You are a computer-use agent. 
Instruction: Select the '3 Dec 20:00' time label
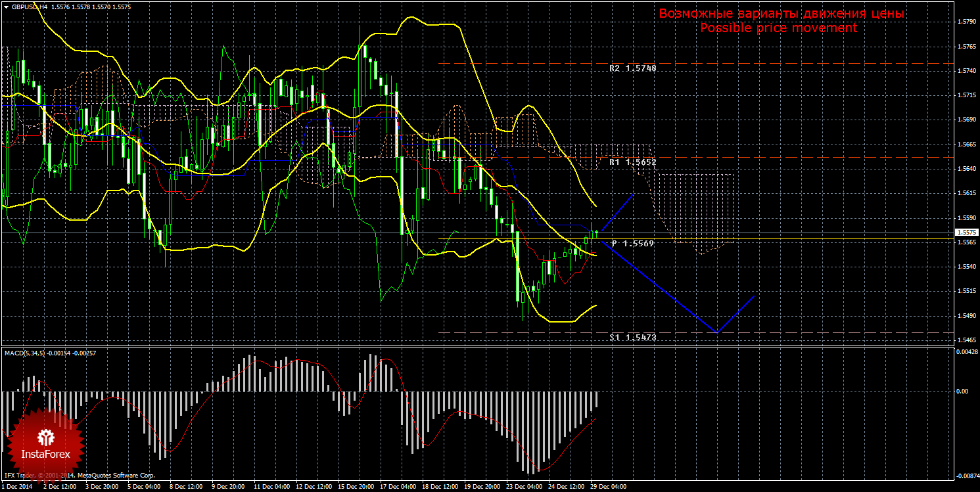click(x=101, y=487)
